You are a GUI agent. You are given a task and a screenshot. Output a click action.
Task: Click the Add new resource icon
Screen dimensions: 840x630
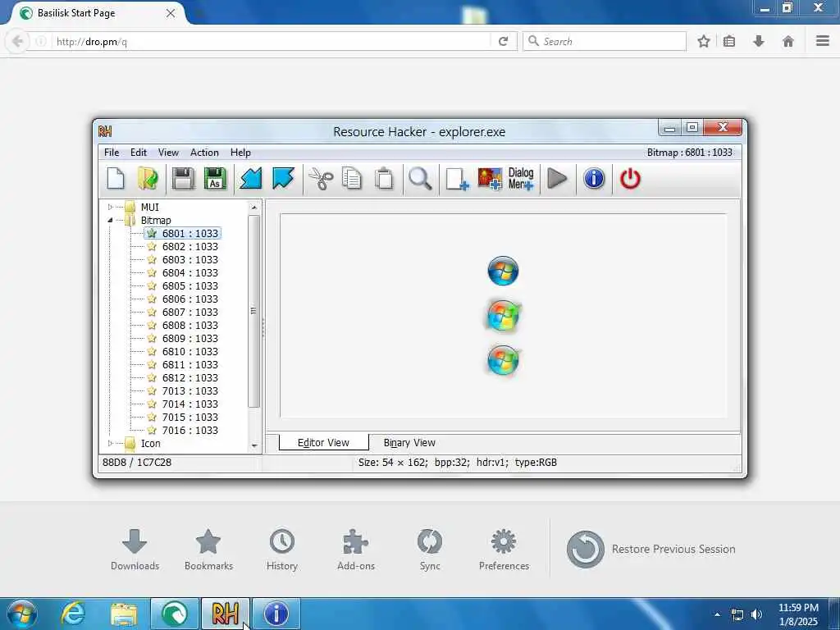(457, 178)
